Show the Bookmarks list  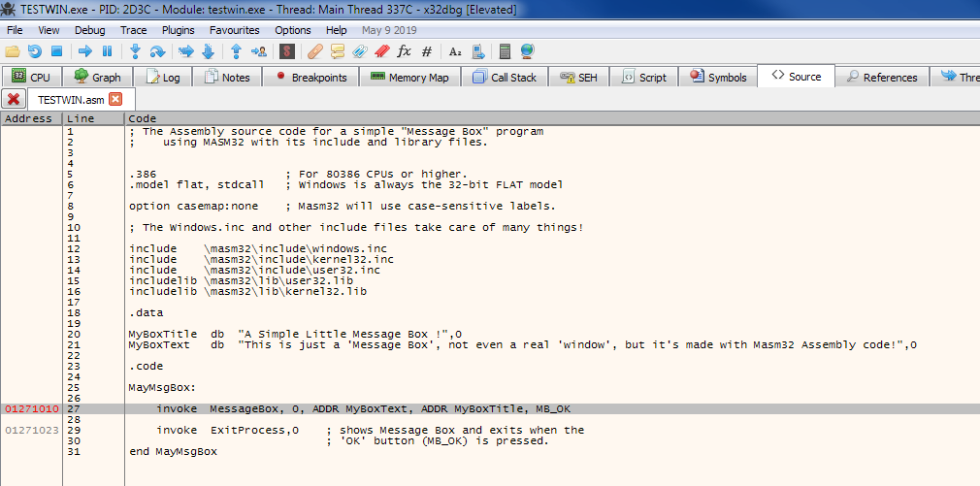click(382, 51)
